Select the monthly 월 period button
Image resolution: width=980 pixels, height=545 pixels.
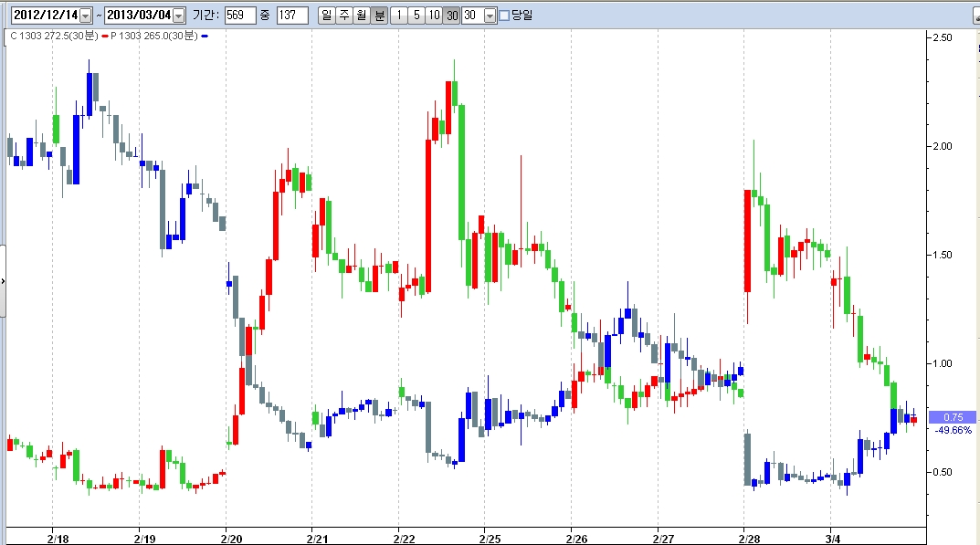[361, 16]
